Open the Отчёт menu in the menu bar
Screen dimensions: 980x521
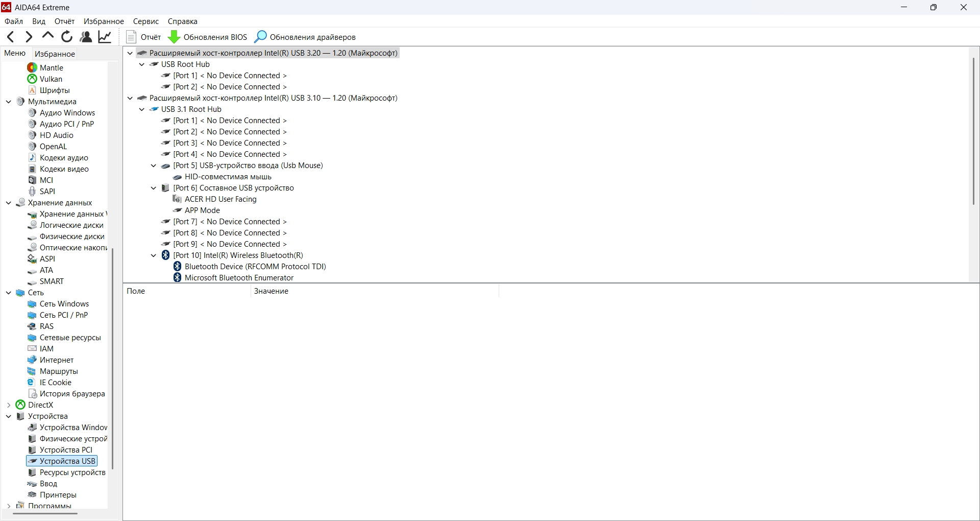64,21
